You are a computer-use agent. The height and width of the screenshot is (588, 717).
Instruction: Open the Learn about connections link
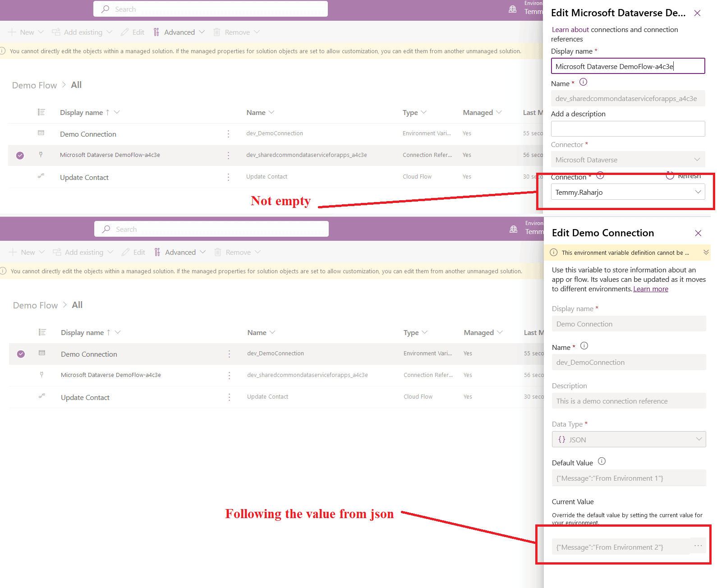(x=570, y=30)
